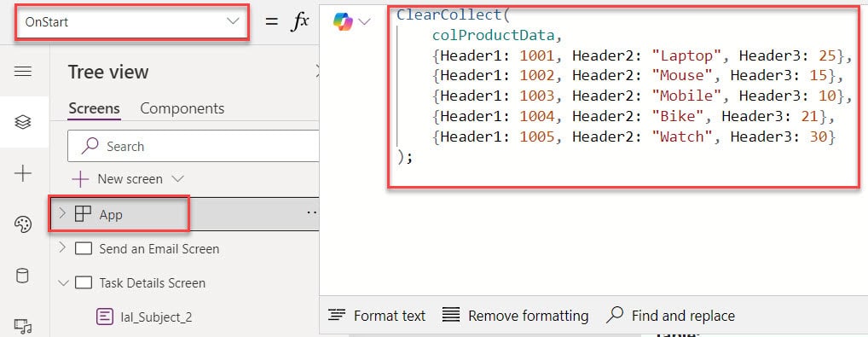868x337 pixels.
Task: Open the Theme palette icon
Action: click(x=23, y=224)
